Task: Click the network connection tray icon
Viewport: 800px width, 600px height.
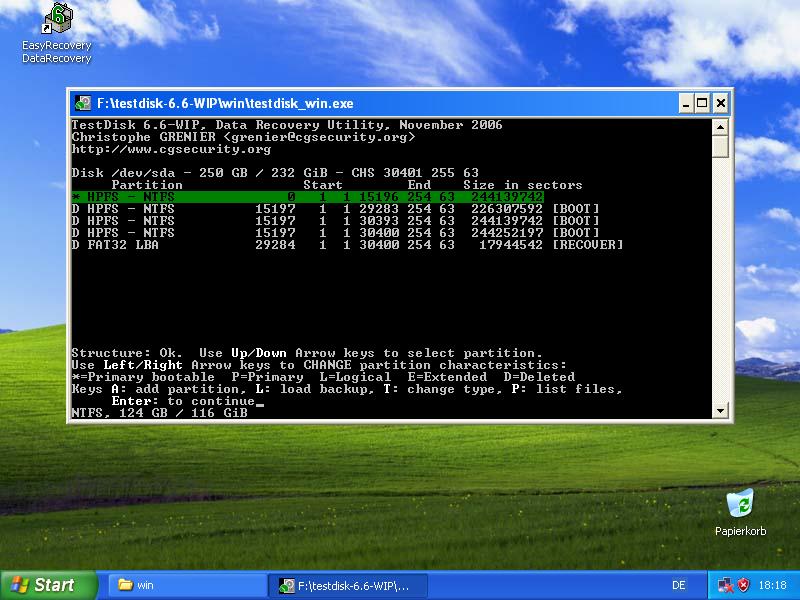Action: click(x=724, y=585)
